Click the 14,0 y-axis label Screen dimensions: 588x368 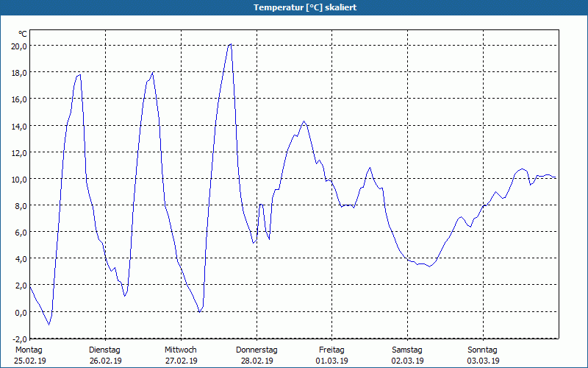[x=19, y=126]
